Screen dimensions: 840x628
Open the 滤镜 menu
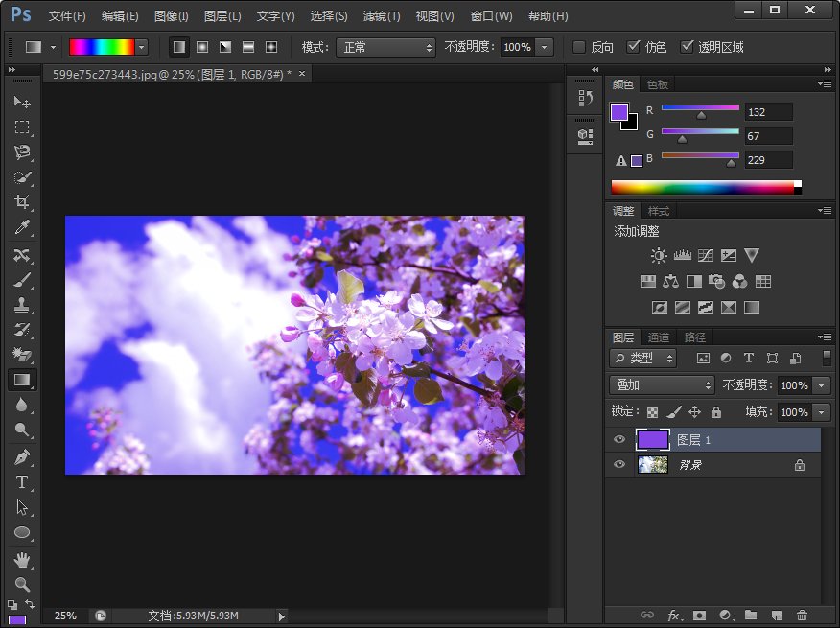click(380, 15)
